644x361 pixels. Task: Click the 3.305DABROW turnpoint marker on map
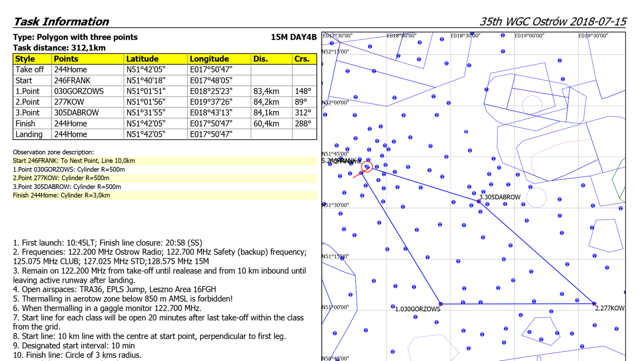click(x=479, y=201)
